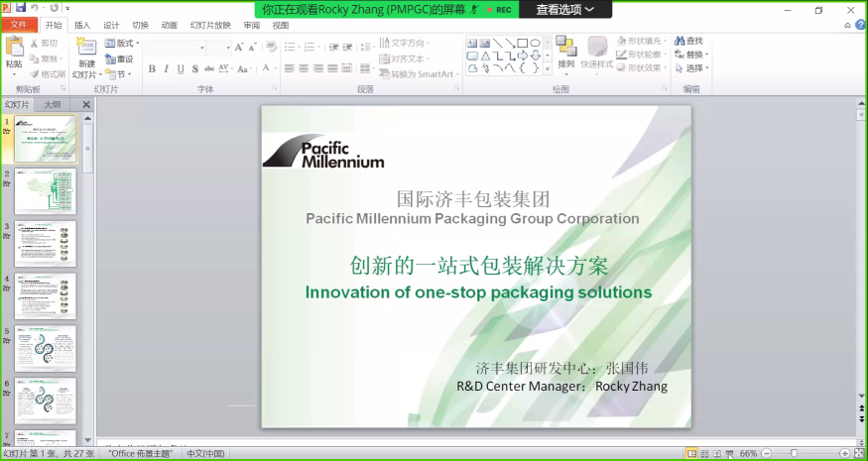Click the Cut (剪切) scissors button
This screenshot has height=461, width=868.
[x=44, y=44]
